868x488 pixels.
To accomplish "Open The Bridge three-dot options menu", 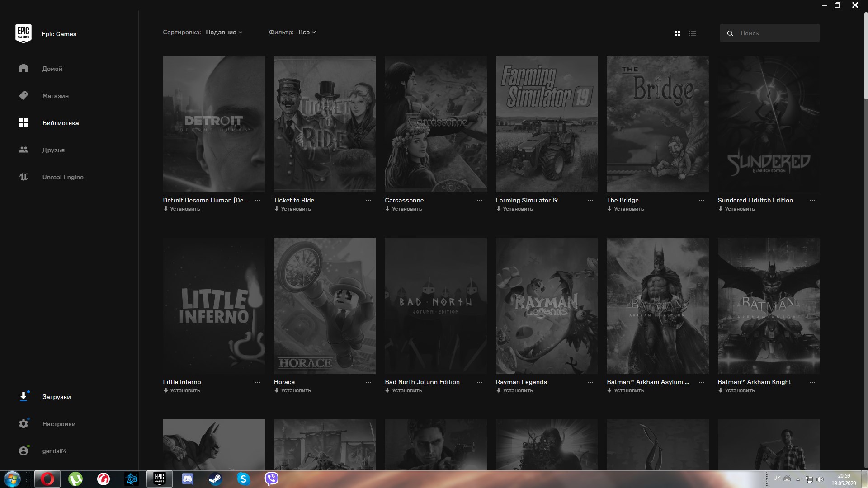I will point(702,201).
